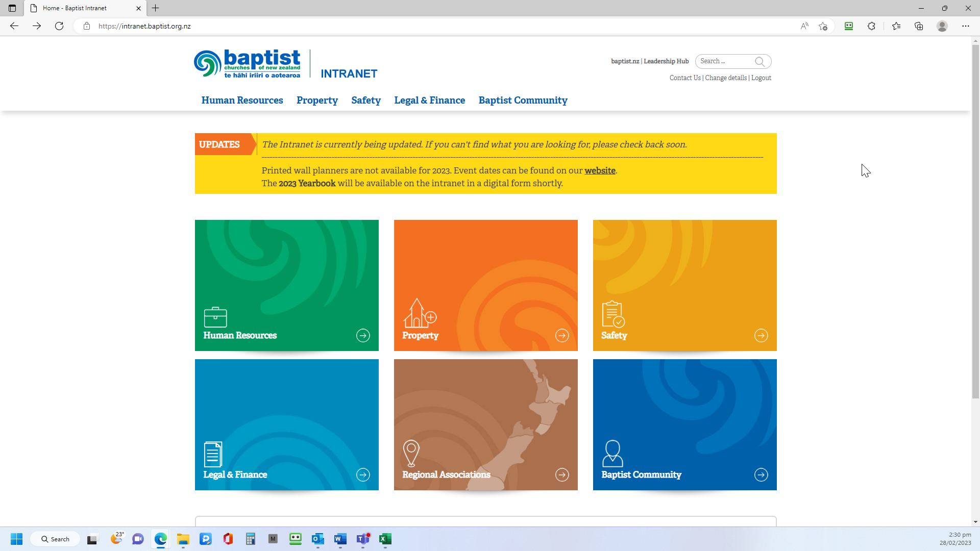Click the browser refresh icon

[x=60, y=26]
